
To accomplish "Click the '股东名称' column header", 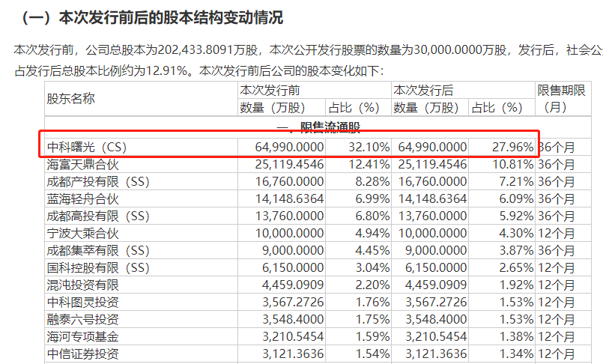I will [x=70, y=99].
